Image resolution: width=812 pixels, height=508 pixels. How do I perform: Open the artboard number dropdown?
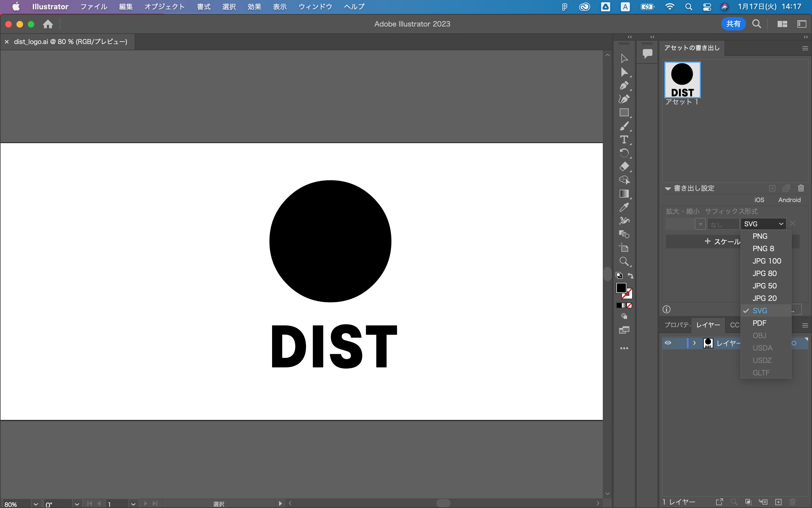tap(133, 504)
